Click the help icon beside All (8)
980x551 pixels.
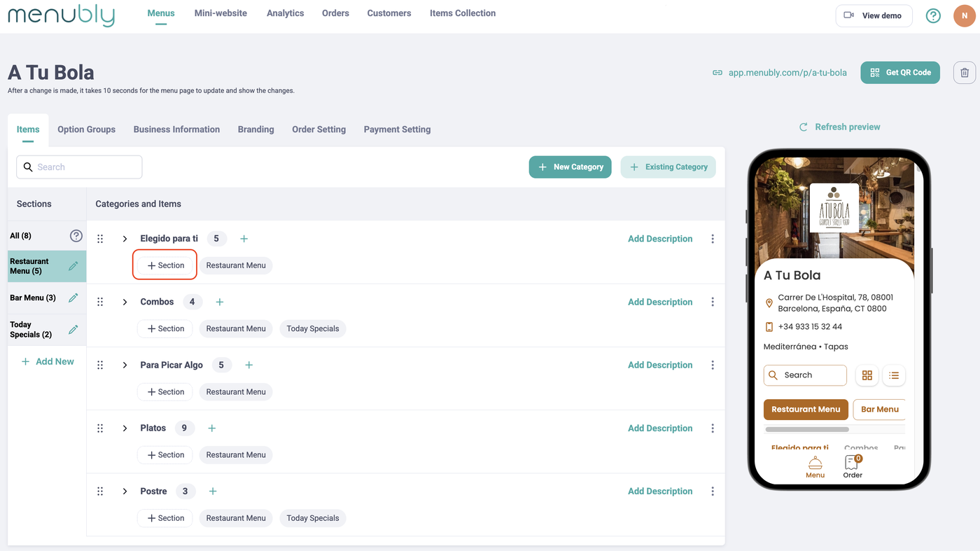76,236
